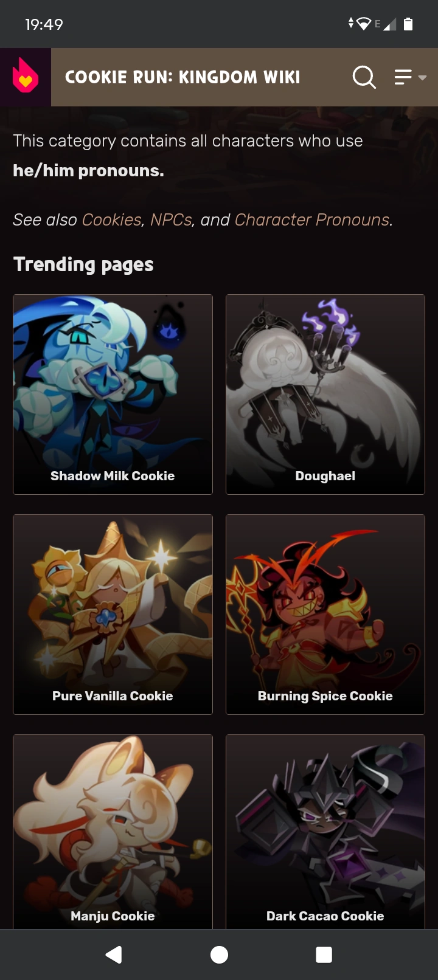The height and width of the screenshot is (980, 438).
Task: Tap the Fandom heart flame logo
Action: [26, 77]
